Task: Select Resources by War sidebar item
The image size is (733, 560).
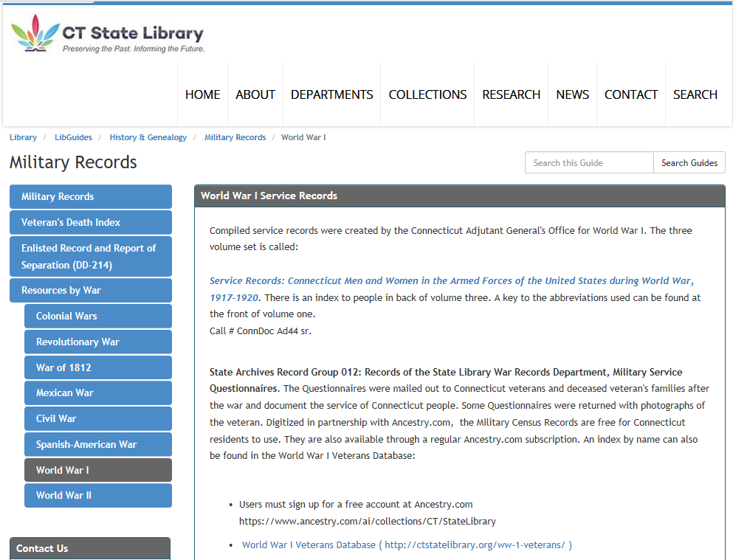Action: click(x=91, y=290)
